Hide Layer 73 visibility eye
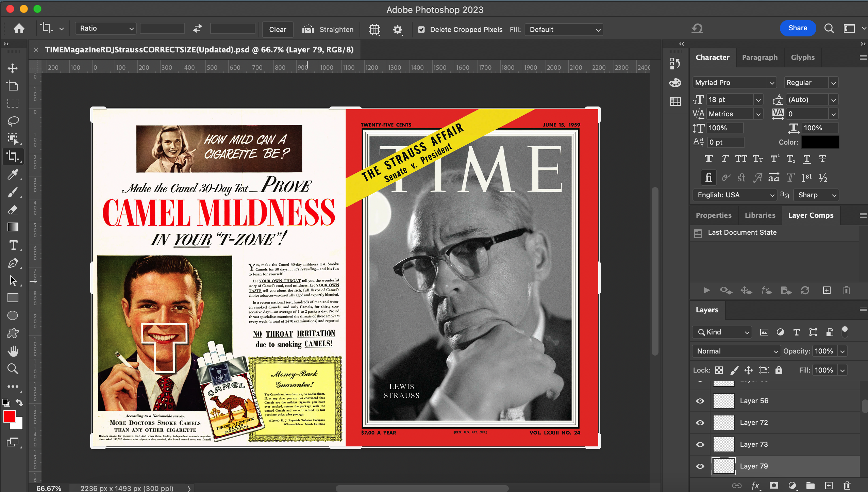The height and width of the screenshot is (492, 868). pos(700,444)
